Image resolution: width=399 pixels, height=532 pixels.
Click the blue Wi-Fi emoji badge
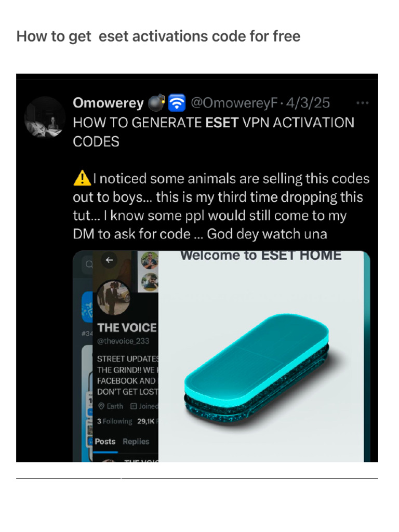177,103
